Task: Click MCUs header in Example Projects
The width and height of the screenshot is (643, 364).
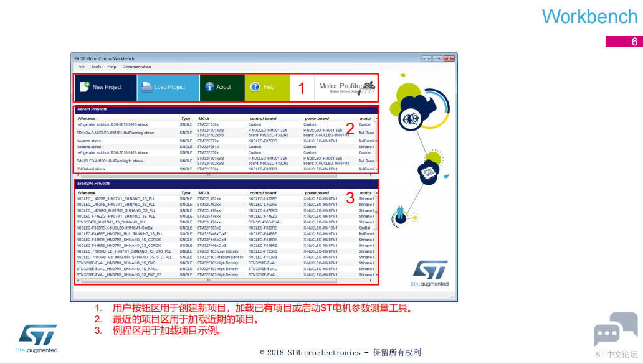Action: click(x=204, y=193)
